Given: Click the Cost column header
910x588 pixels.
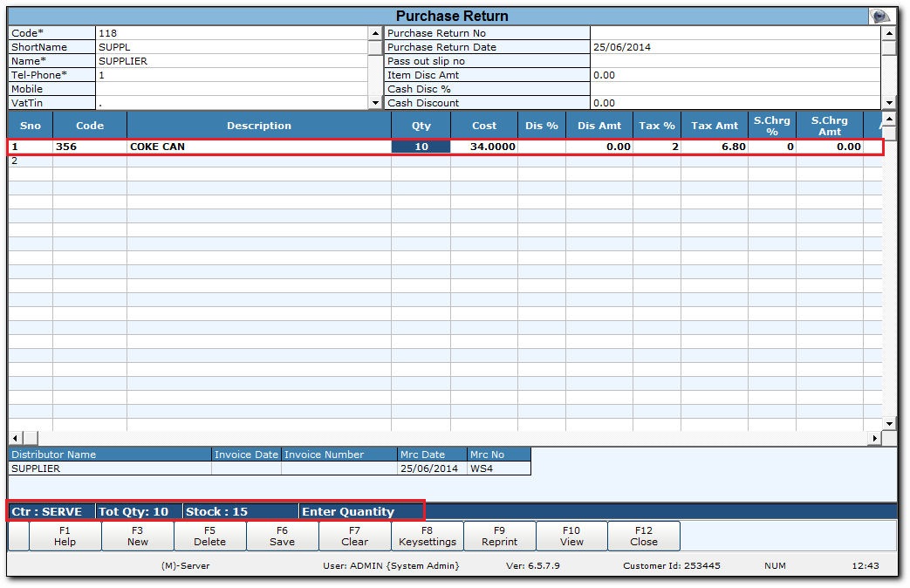Looking at the screenshot, I should [x=484, y=126].
